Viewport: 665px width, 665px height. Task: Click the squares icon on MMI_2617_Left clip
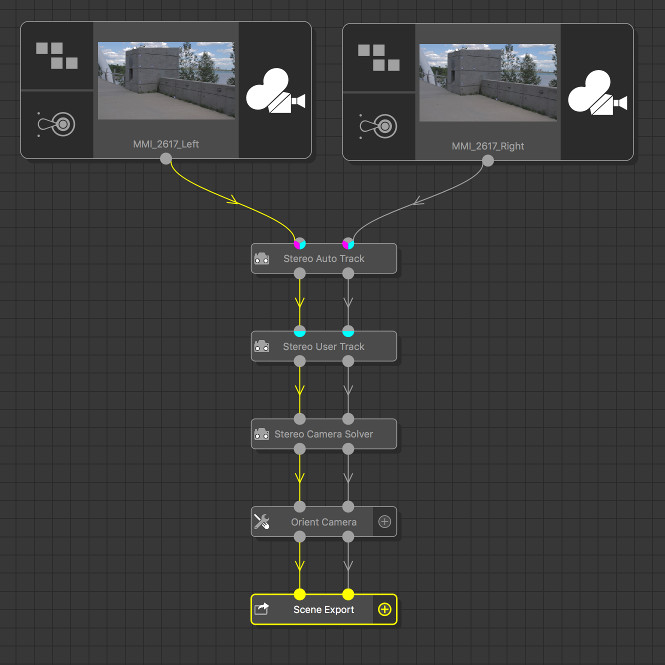(57, 56)
